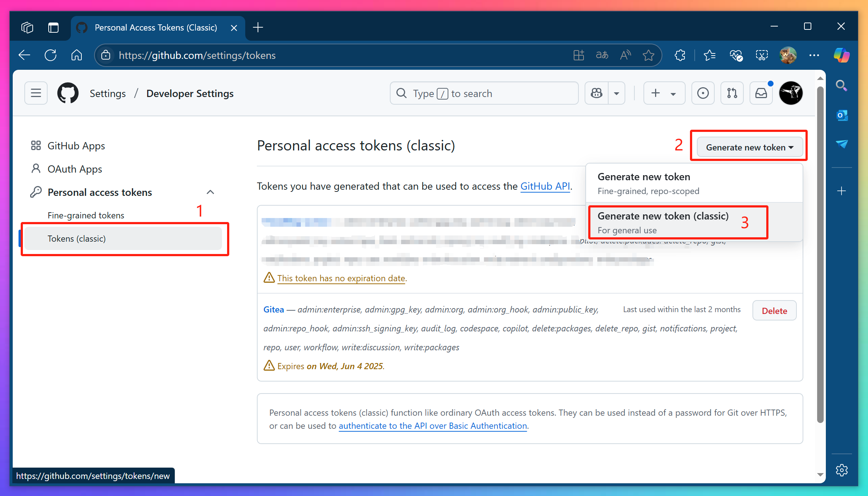Open Edge Copilot sidebar icon
868x496 pixels.
point(841,55)
